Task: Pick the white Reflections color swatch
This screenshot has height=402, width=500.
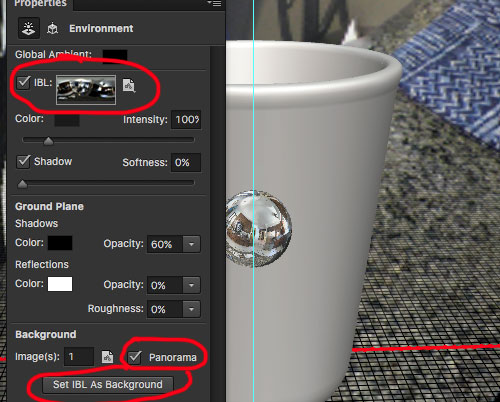Action: (60, 284)
